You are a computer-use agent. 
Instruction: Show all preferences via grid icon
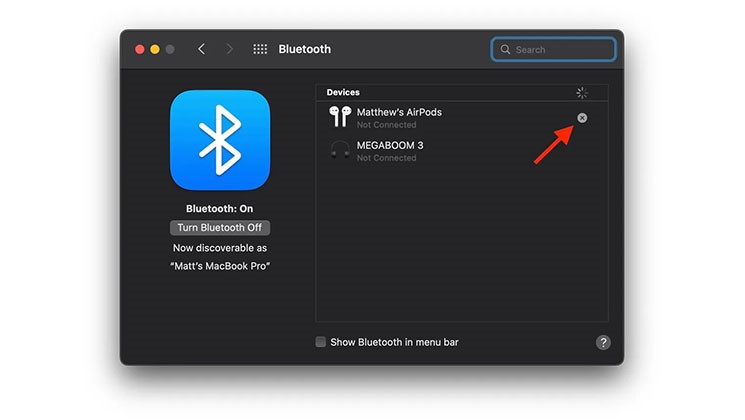(x=260, y=49)
